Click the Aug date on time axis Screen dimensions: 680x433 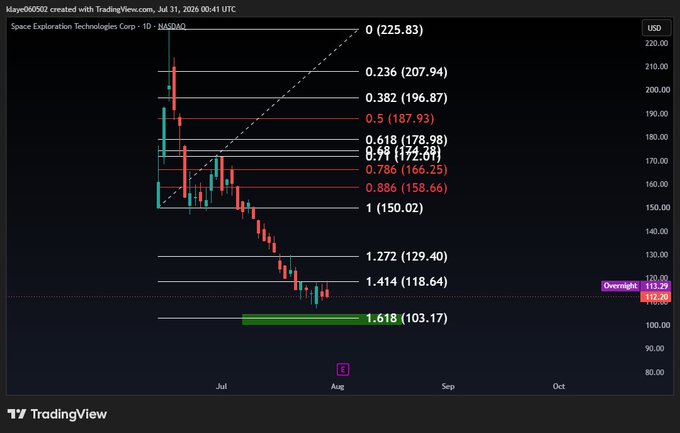click(x=337, y=386)
